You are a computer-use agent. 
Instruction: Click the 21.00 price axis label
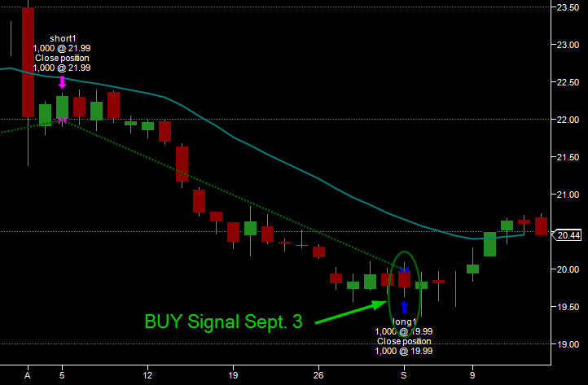pyautogui.click(x=568, y=195)
